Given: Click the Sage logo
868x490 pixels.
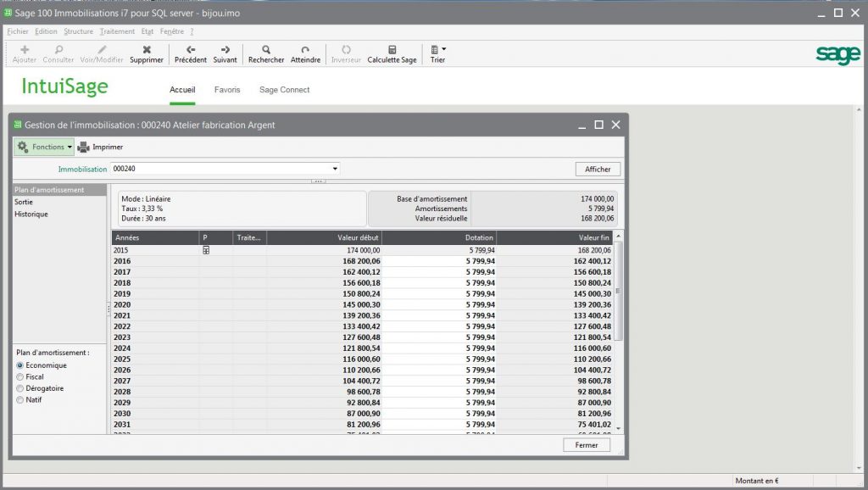Looking at the screenshot, I should pyautogui.click(x=838, y=54).
